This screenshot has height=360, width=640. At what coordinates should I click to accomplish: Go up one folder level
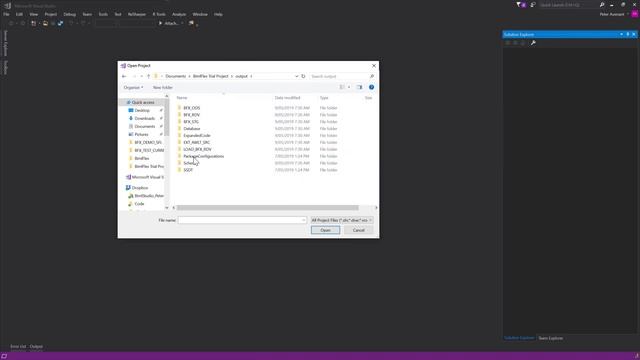point(149,76)
